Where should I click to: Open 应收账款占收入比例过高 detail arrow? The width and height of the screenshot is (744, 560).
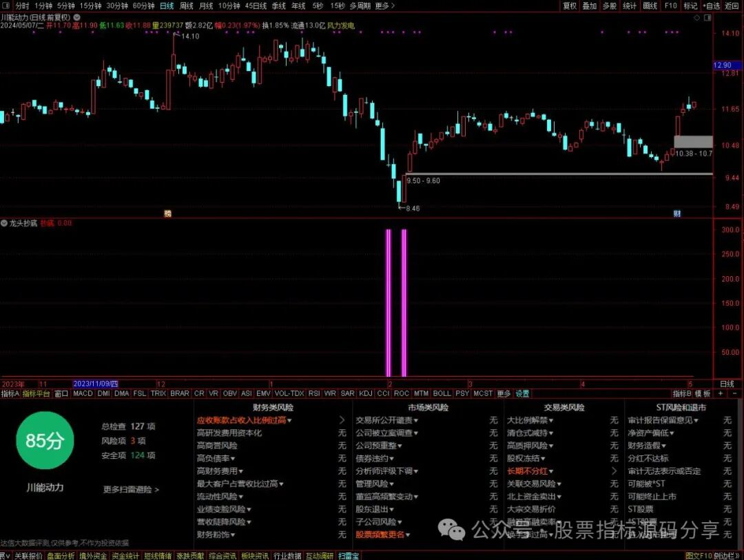pos(342,420)
